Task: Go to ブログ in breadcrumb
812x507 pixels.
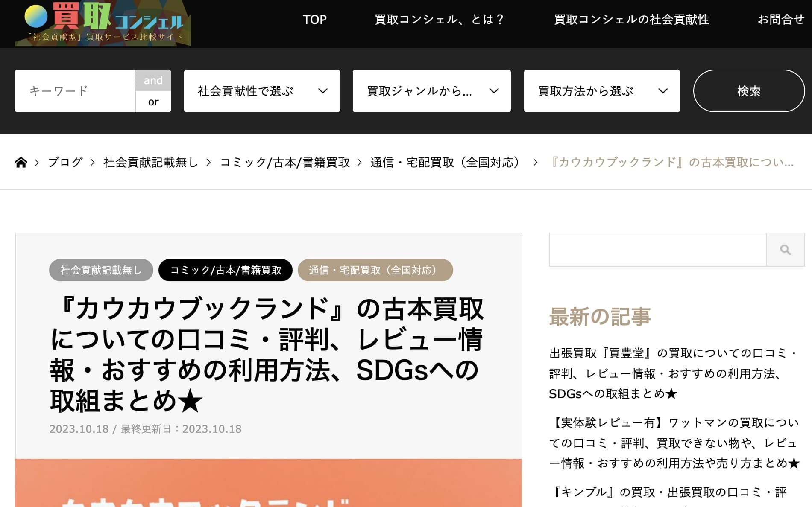Action: click(65, 163)
